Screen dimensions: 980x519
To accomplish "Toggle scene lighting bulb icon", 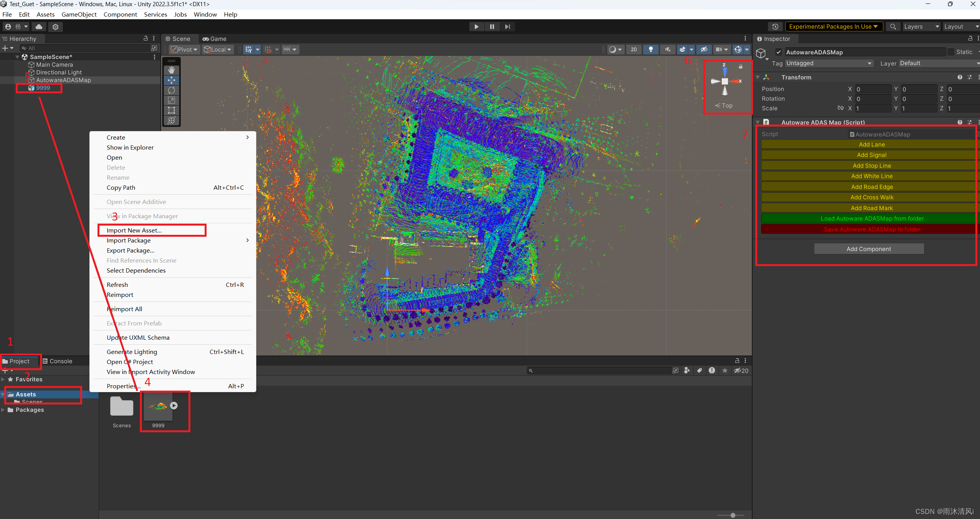I will pyautogui.click(x=651, y=49).
